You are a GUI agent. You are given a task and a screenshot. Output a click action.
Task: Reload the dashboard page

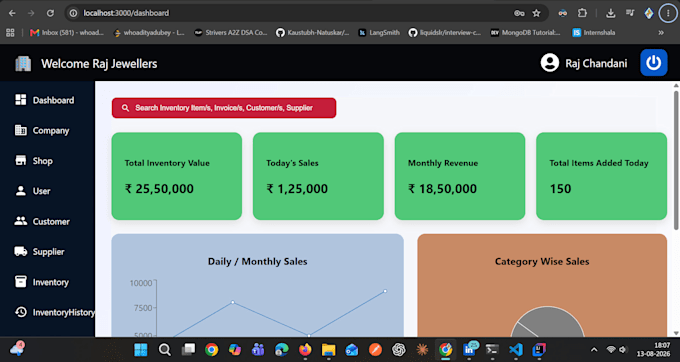point(50,13)
